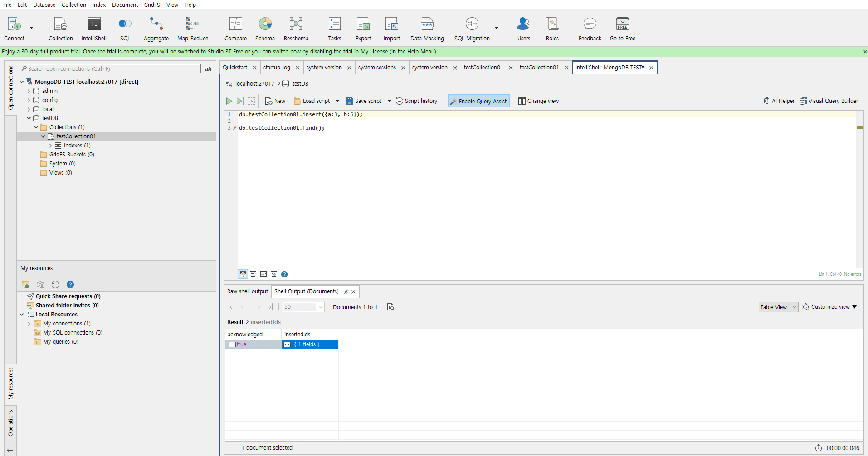Expand the local database node
Screen dimensions: 868x456
coord(29,109)
